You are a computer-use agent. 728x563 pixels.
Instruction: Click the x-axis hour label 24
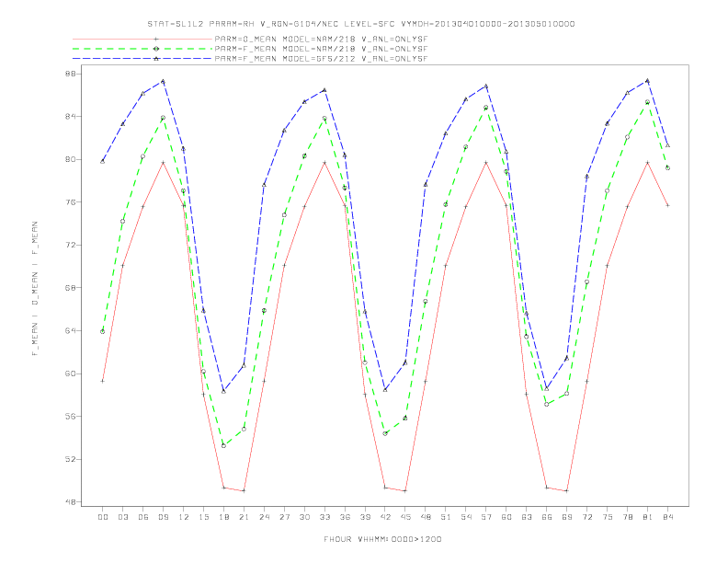264,517
